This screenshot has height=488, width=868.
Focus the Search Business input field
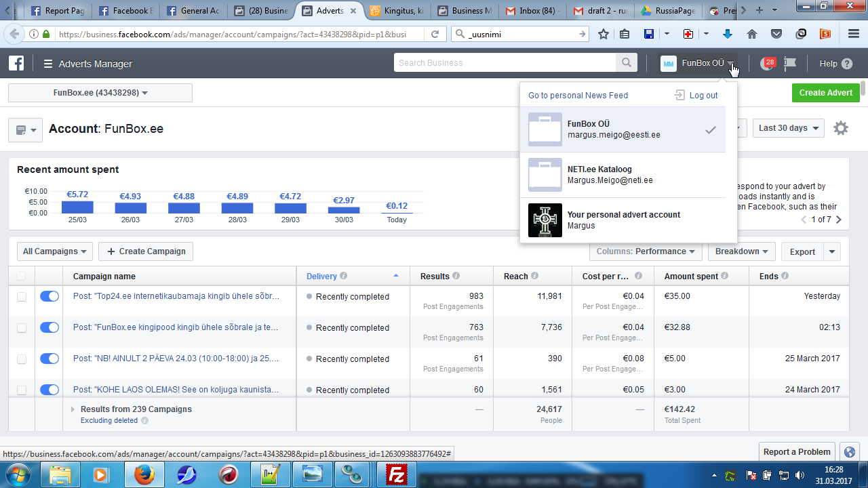pos(505,63)
